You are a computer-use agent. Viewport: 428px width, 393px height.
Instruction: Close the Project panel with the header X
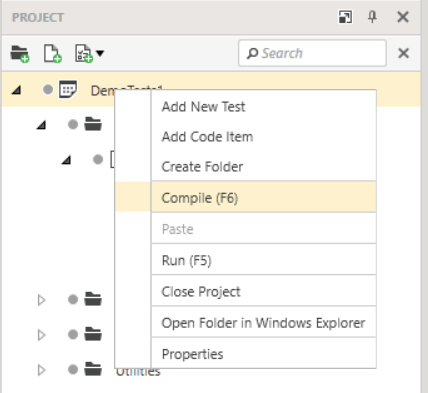pyautogui.click(x=403, y=17)
